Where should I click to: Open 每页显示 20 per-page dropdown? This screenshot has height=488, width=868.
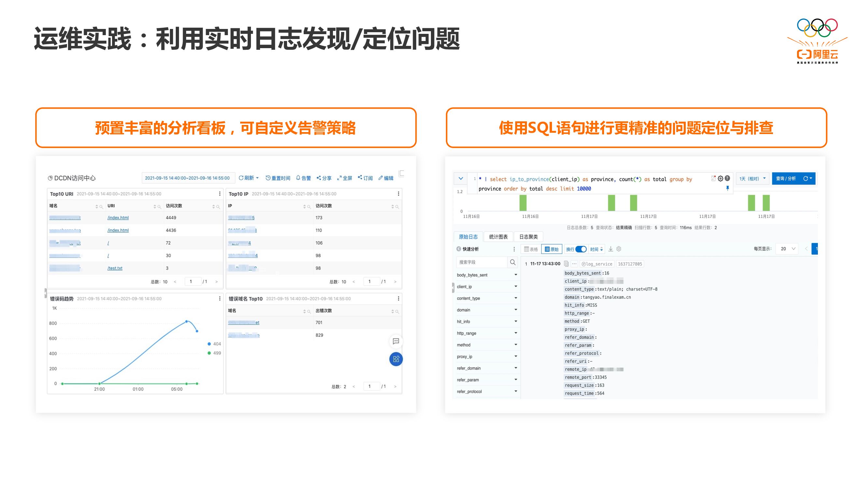[x=788, y=249]
